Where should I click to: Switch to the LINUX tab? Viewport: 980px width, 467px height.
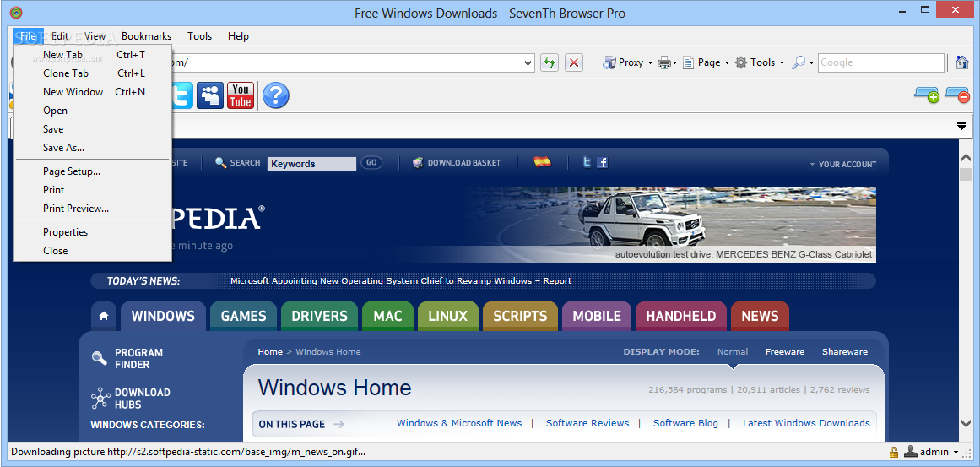pos(447,317)
